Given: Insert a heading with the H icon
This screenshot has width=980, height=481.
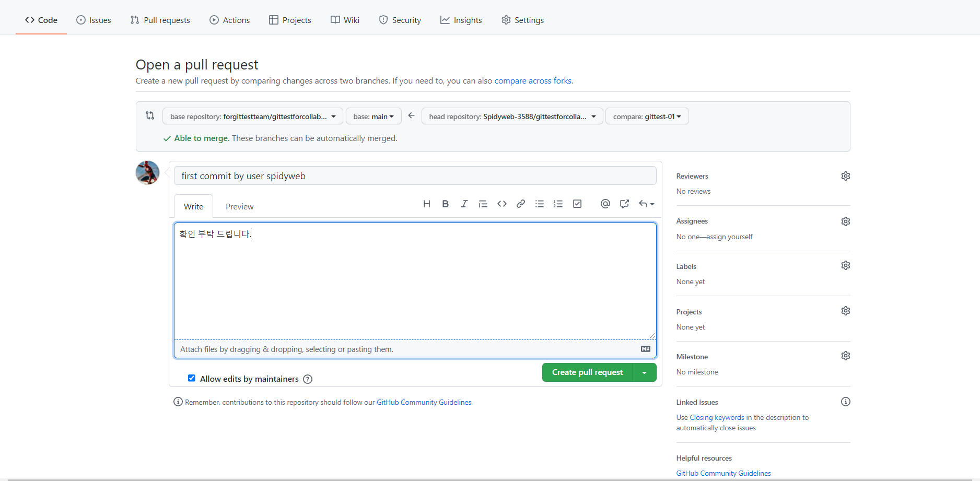Looking at the screenshot, I should pyautogui.click(x=427, y=204).
